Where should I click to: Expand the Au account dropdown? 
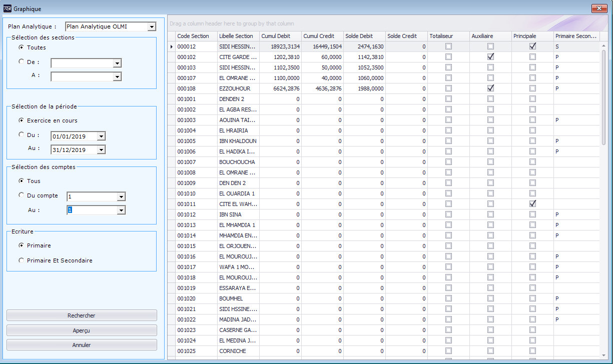(121, 210)
